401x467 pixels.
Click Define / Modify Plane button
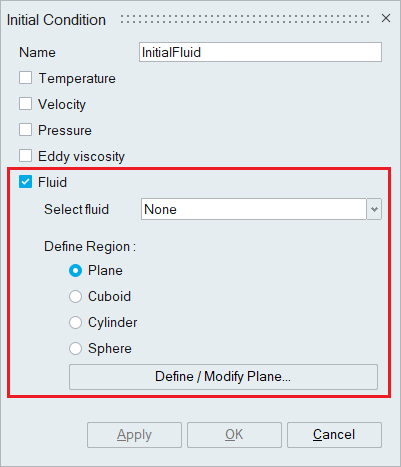coord(223,377)
